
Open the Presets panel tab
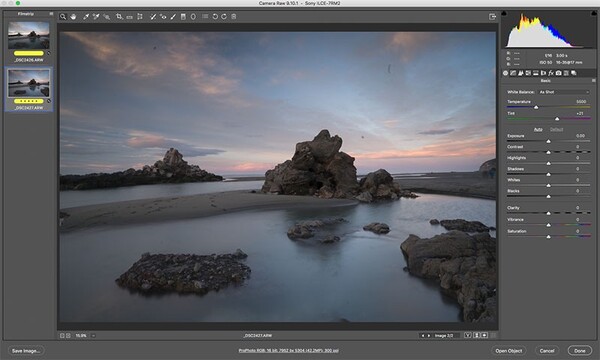566,73
